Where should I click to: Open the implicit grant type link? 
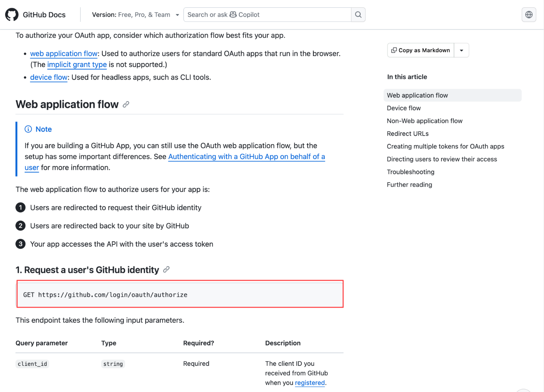(77, 64)
